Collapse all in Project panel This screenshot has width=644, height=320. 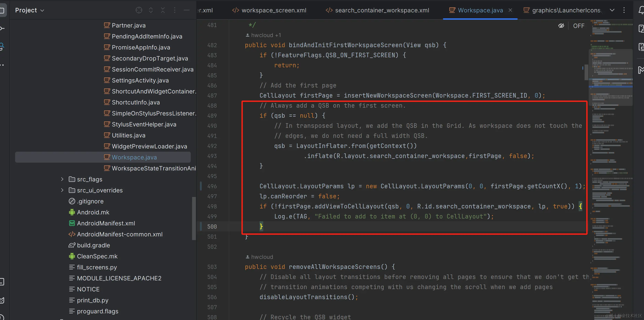point(163,10)
